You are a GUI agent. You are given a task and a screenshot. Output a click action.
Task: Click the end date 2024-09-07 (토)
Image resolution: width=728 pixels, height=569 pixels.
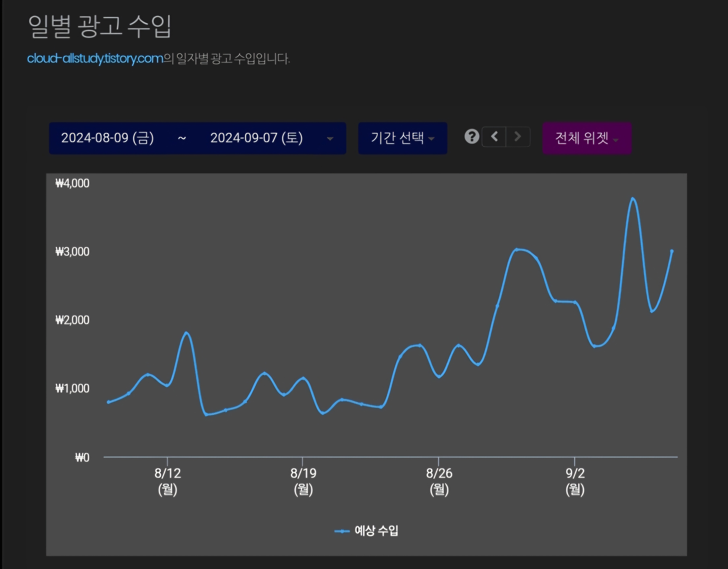pos(256,138)
